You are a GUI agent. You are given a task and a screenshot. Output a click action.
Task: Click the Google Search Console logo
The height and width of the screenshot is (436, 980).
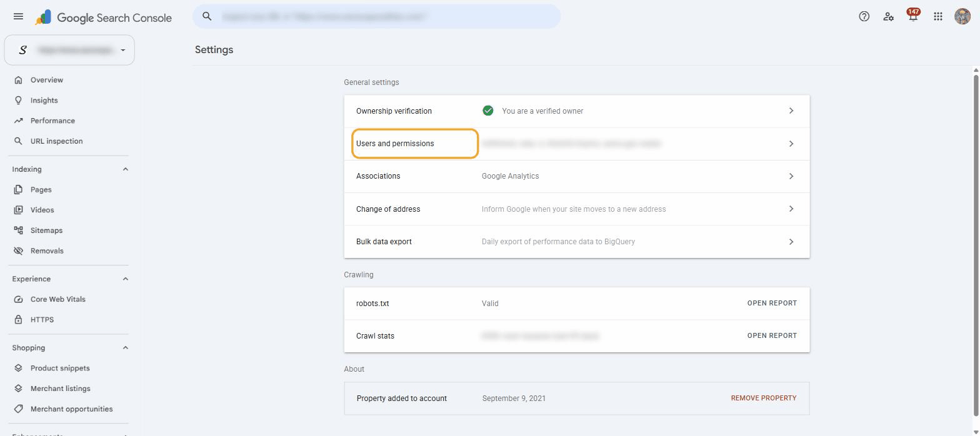[104, 17]
